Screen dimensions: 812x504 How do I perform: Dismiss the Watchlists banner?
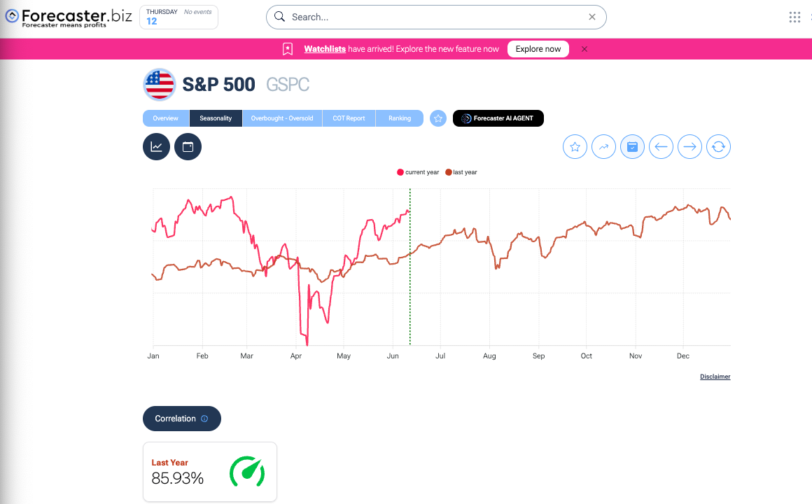pos(584,49)
